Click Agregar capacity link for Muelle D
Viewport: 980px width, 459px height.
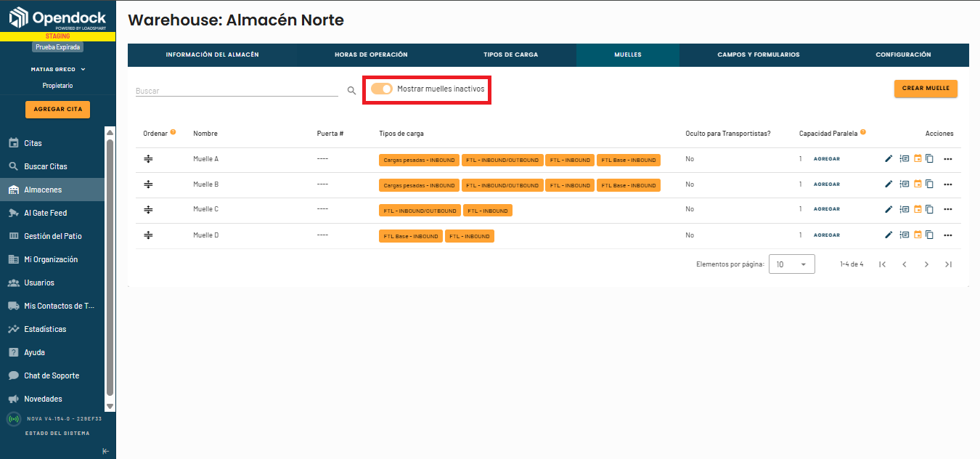click(x=827, y=235)
